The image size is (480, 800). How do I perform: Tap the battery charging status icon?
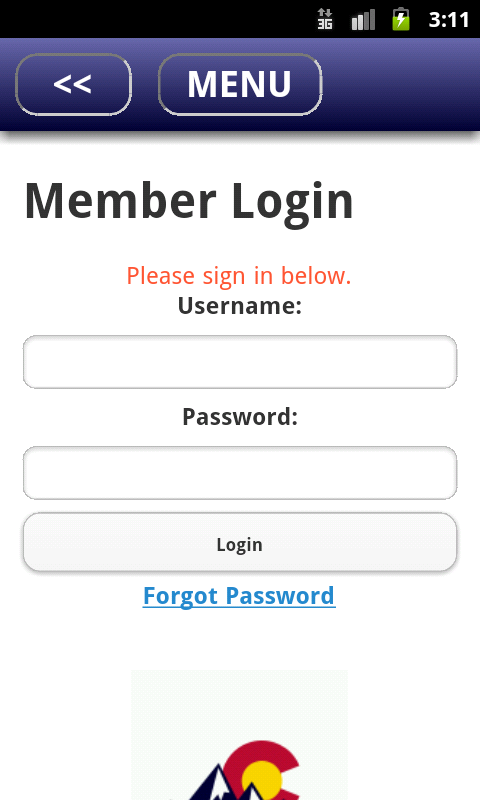401,19
